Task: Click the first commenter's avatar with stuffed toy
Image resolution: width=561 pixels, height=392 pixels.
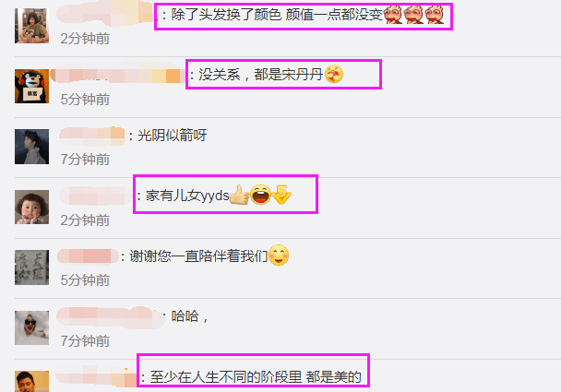Action: 31,26
